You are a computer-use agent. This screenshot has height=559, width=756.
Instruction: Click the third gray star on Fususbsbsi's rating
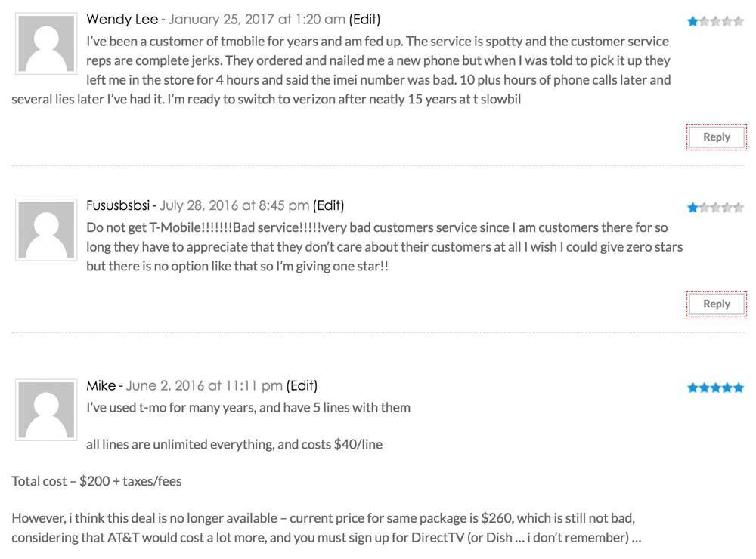(x=715, y=208)
